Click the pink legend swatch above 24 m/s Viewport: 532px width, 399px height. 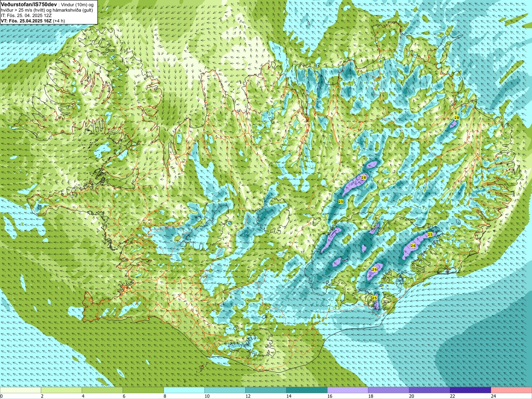pyautogui.click(x=512, y=390)
